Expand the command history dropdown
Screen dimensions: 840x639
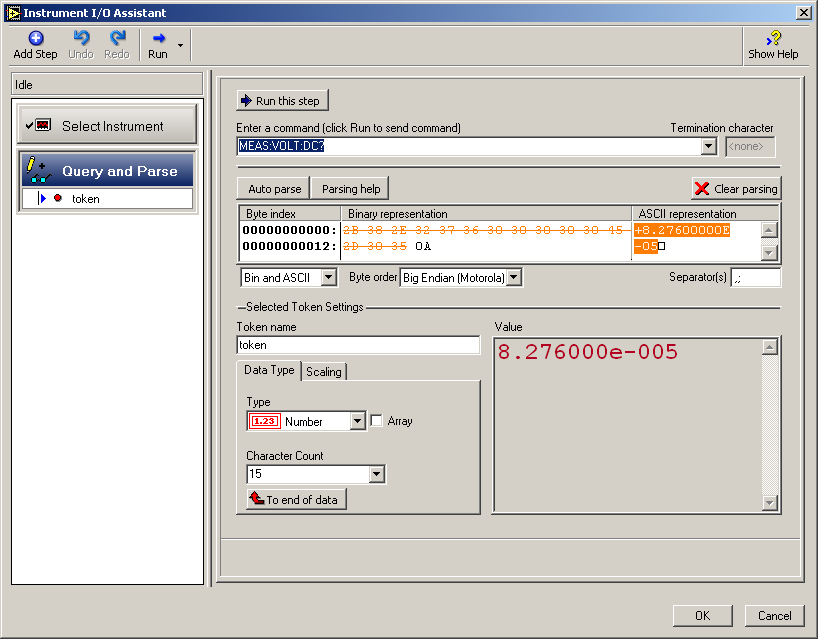(708, 146)
